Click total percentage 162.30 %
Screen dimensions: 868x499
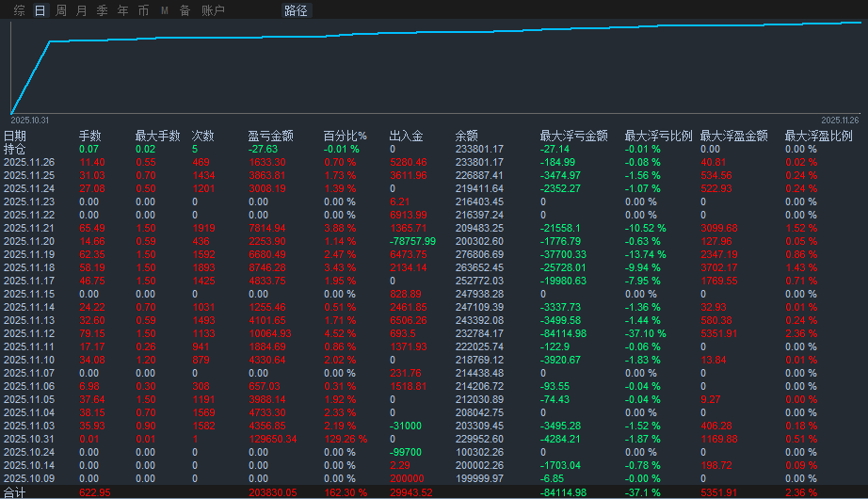[346, 492]
